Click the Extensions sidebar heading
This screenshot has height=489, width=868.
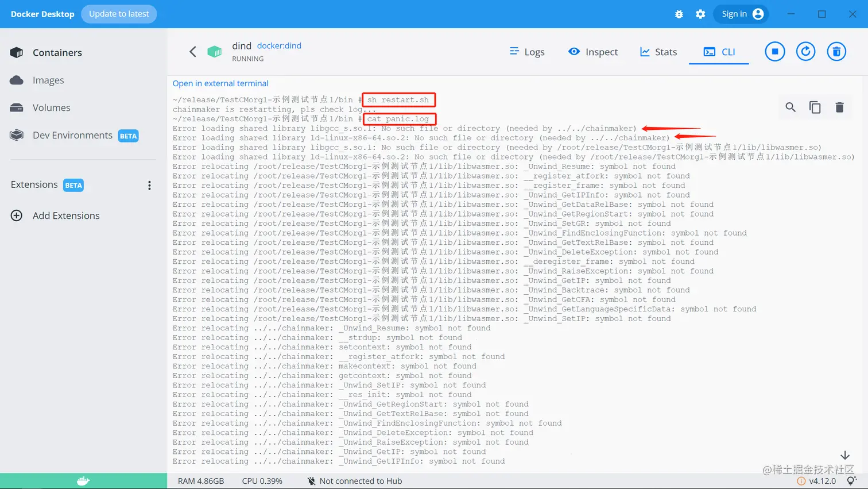pos(34,184)
